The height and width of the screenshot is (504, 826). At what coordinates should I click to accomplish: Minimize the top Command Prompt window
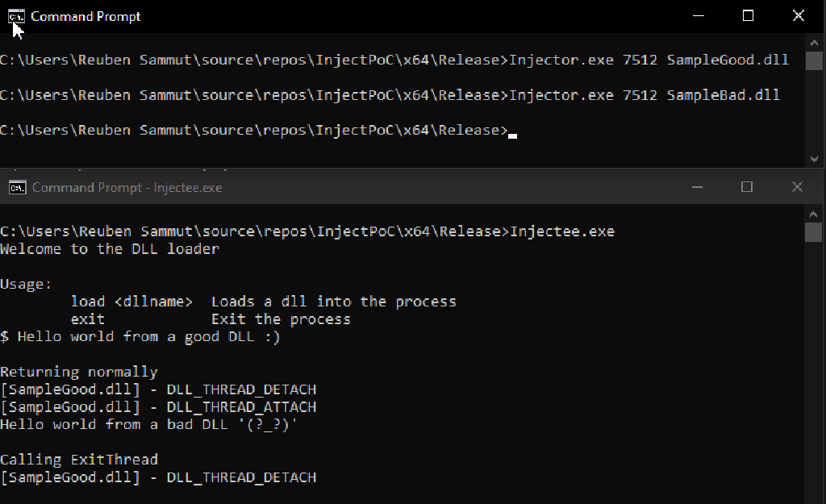(699, 15)
